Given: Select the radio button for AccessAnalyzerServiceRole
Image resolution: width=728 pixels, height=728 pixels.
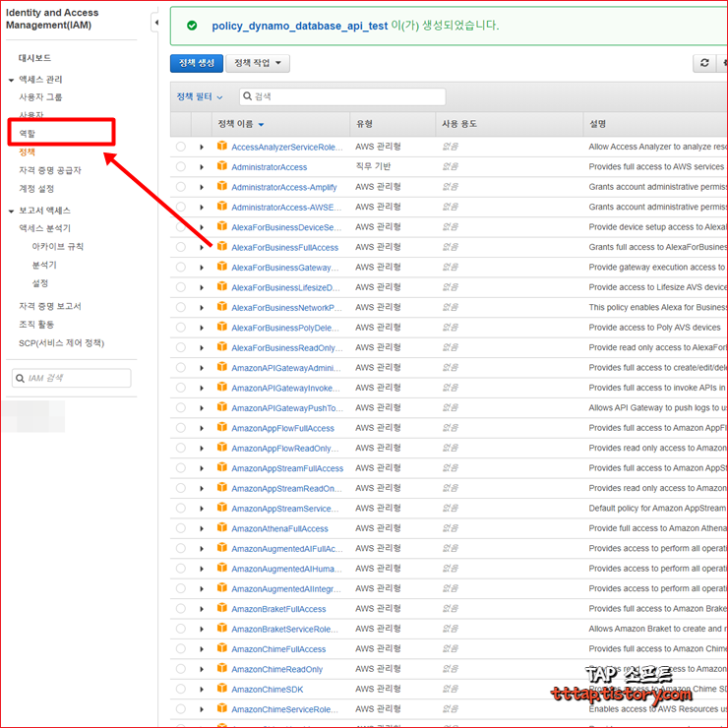Looking at the screenshot, I should [x=181, y=147].
